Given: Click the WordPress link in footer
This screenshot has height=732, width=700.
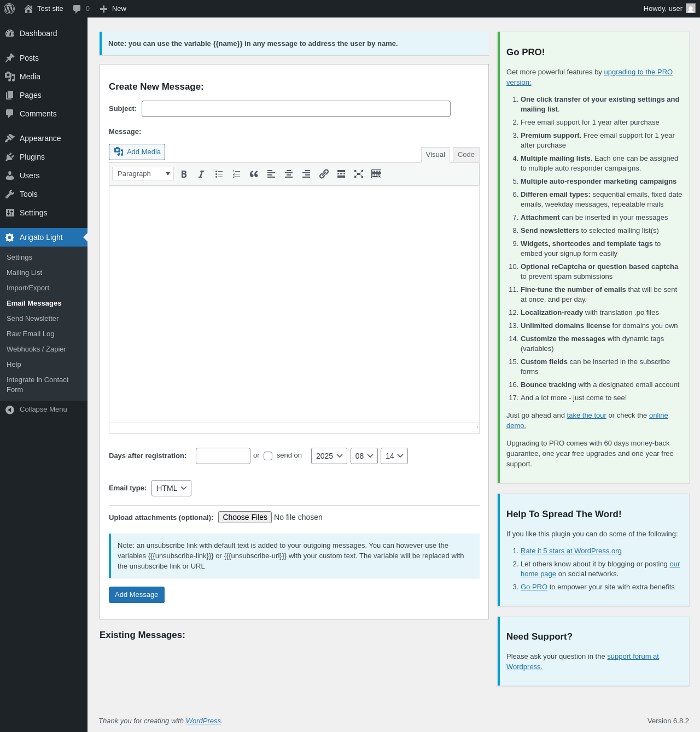Looking at the screenshot, I should 203,721.
